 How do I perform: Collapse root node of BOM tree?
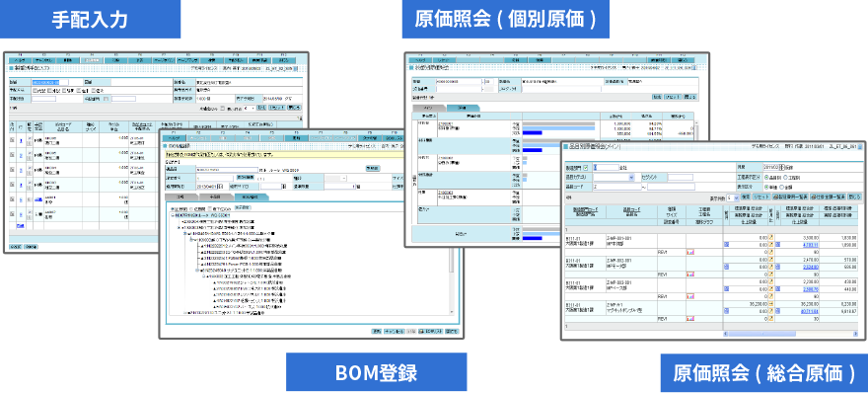173,215
